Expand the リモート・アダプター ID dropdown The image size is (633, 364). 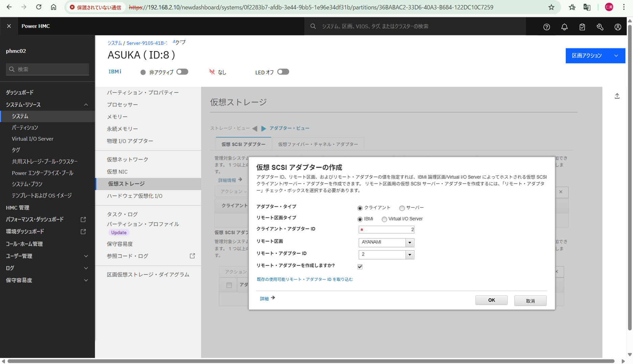pyautogui.click(x=410, y=254)
